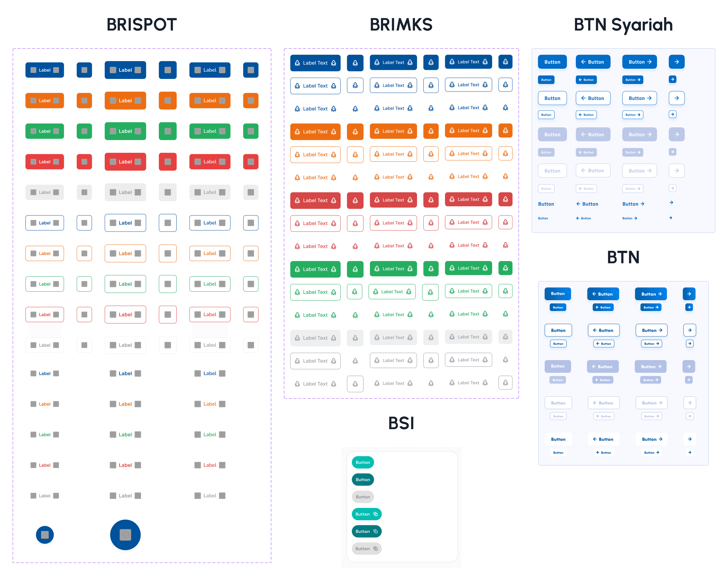Click BRISPOT's bold orange text-only Label
The image size is (728, 581).
pyautogui.click(x=125, y=404)
